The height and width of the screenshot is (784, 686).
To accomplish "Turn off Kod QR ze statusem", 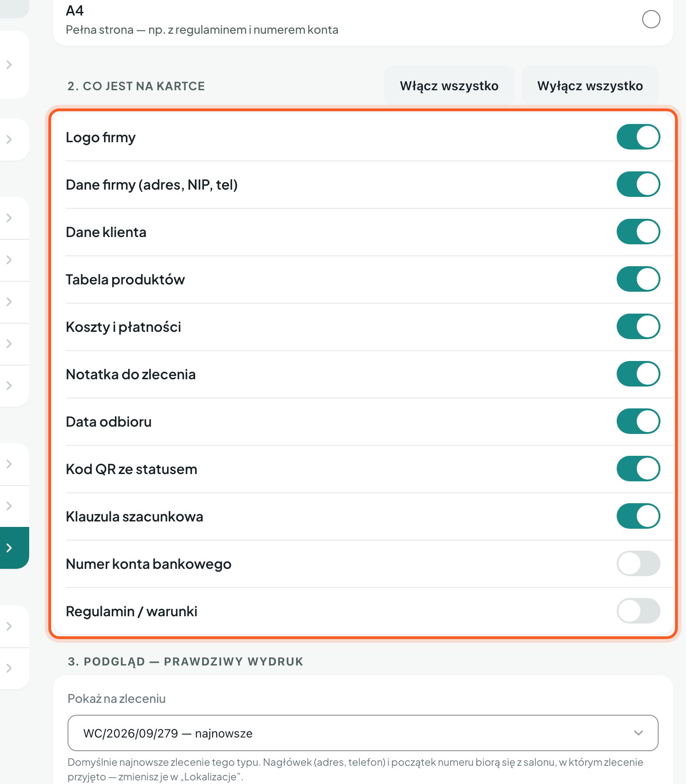I will 638,469.
